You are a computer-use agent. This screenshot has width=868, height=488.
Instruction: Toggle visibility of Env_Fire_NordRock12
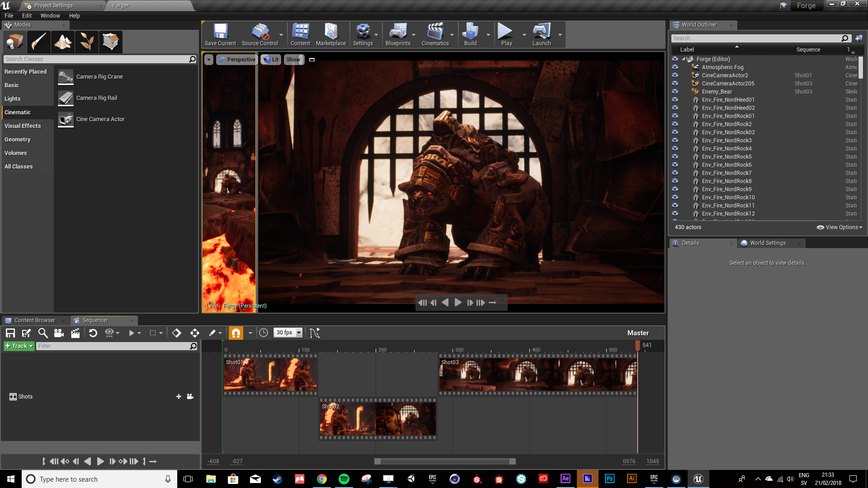(x=675, y=213)
